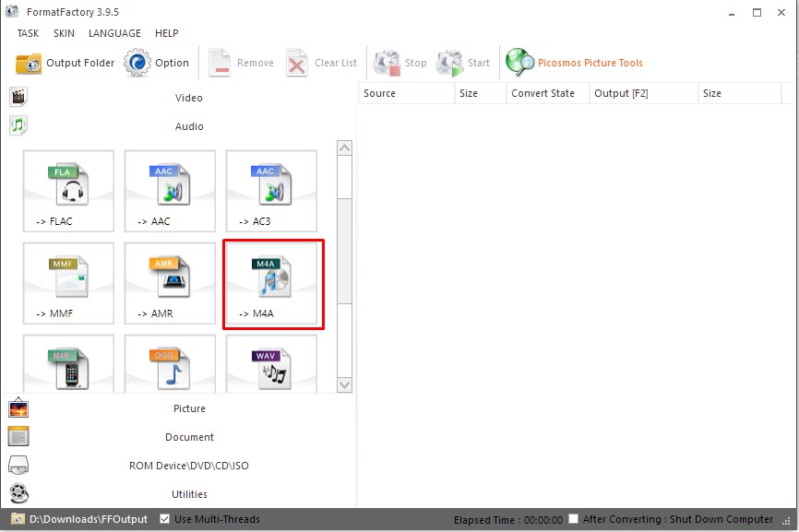Click the Start conversion button

click(x=463, y=63)
